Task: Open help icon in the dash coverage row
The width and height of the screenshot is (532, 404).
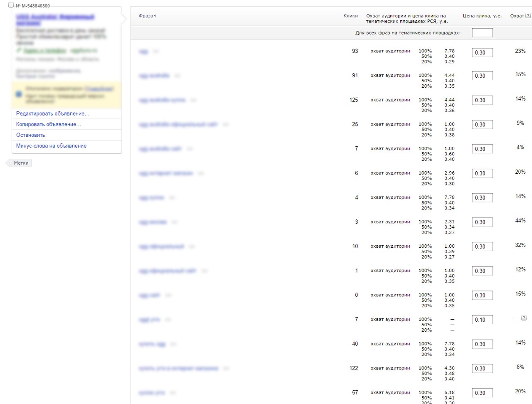Action: click(524, 318)
